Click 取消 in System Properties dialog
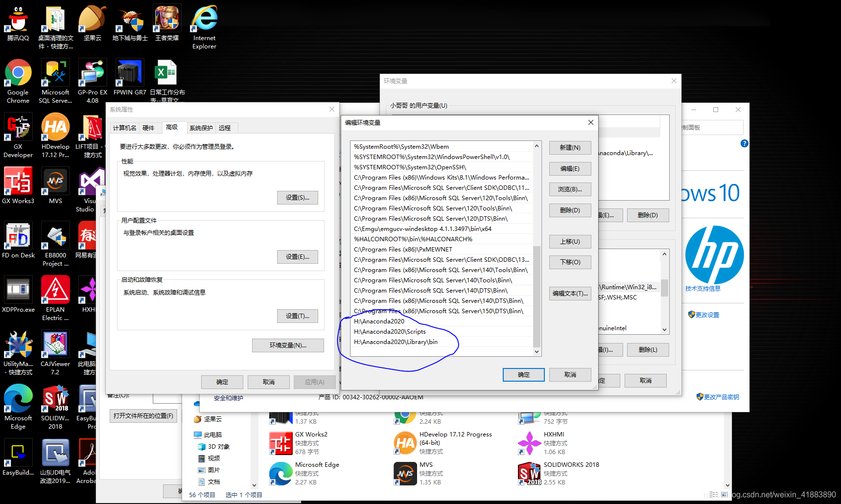Screen dimensions: 841x504 pyautogui.click(x=268, y=382)
